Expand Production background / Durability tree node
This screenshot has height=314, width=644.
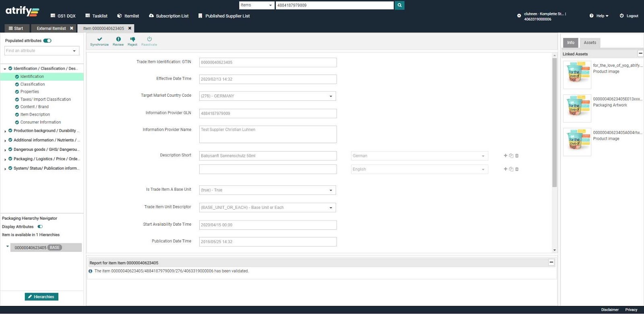5,131
